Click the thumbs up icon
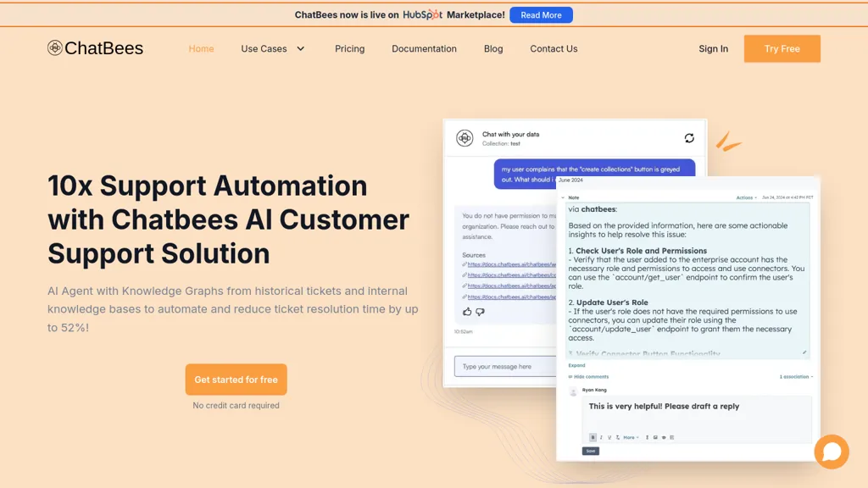 [467, 312]
